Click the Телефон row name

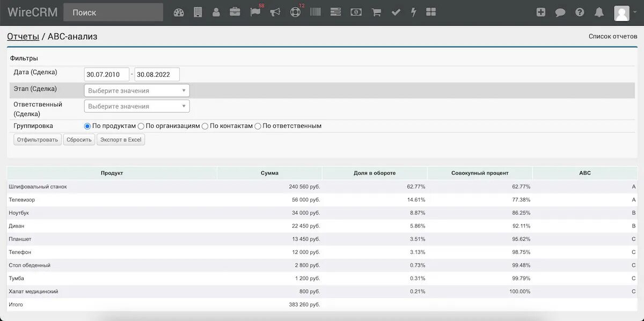[x=20, y=252]
